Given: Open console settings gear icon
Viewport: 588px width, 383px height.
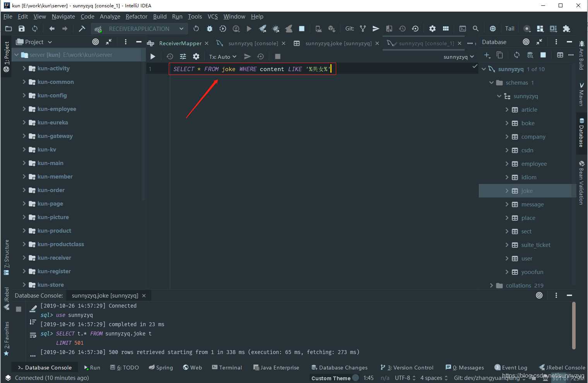Looking at the screenshot, I should (x=196, y=56).
